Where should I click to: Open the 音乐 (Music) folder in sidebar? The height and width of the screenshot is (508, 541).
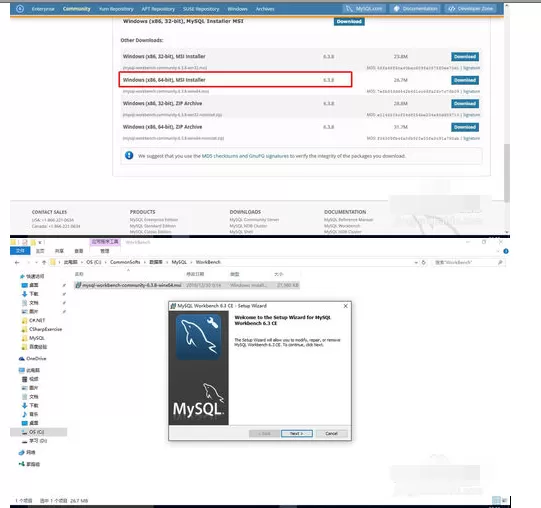click(x=30, y=414)
